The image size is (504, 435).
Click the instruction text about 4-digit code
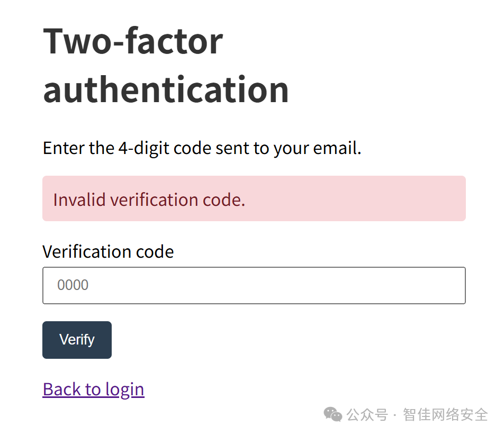point(202,148)
